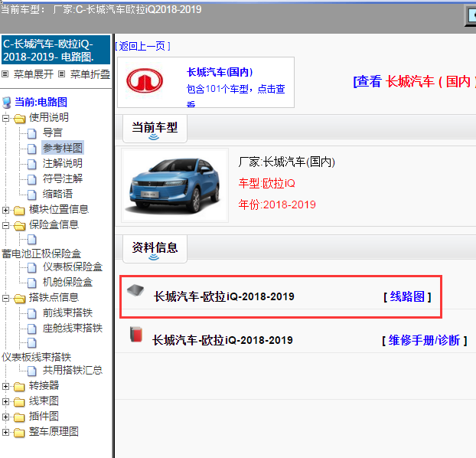Expand the 线束图 tree node
This screenshot has height=458, width=476.
(5, 402)
